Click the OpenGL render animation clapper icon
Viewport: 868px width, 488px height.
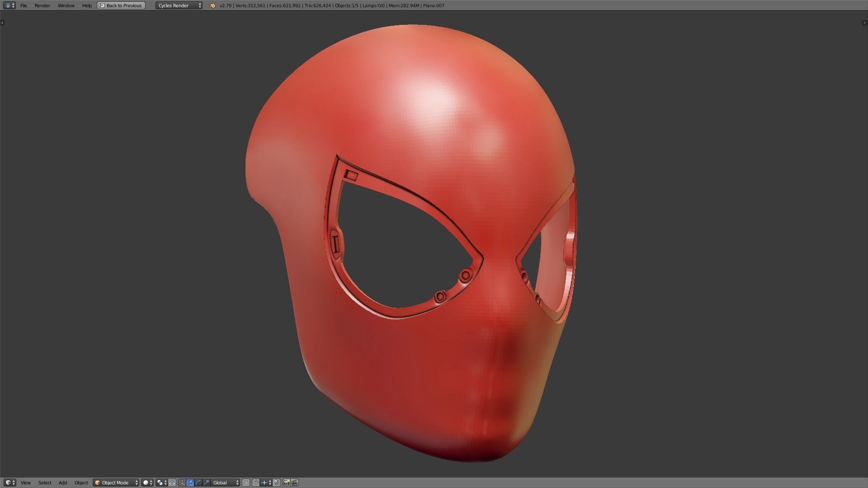coord(295,483)
